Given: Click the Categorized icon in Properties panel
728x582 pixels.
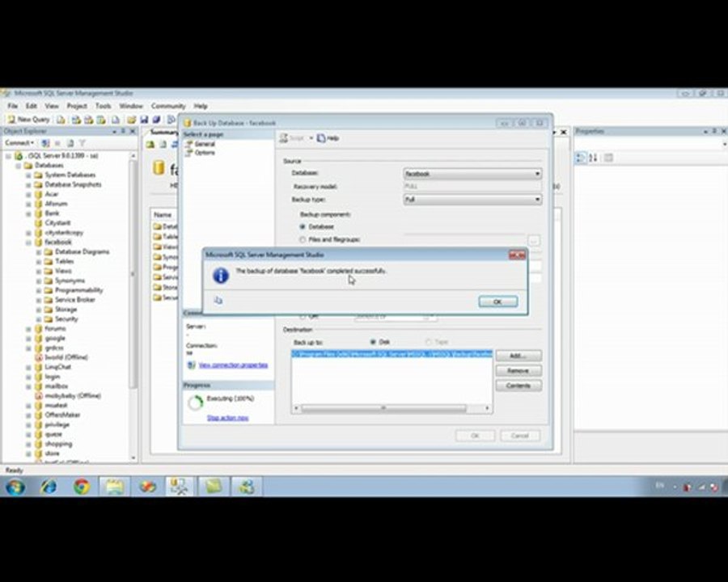Looking at the screenshot, I should [581, 158].
